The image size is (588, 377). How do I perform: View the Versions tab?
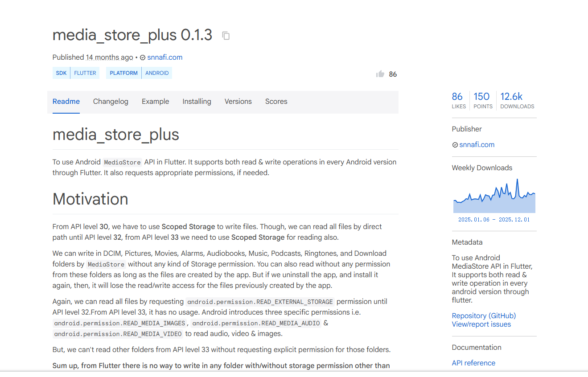coord(238,102)
